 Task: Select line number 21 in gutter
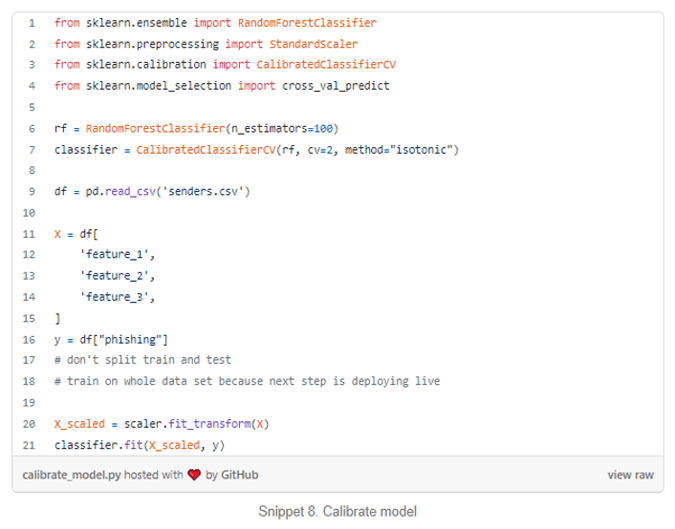point(29,445)
